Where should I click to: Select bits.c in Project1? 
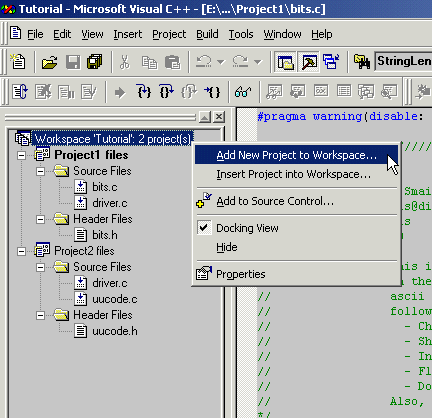[x=105, y=187]
